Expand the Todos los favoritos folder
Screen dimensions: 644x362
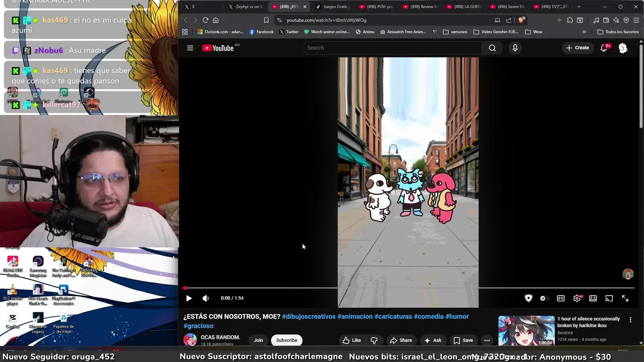coord(618,32)
